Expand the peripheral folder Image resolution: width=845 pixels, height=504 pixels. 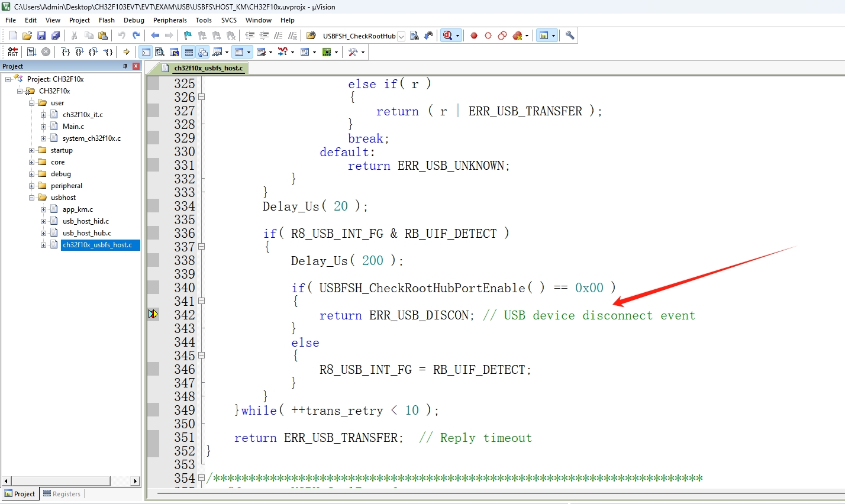[31, 186]
